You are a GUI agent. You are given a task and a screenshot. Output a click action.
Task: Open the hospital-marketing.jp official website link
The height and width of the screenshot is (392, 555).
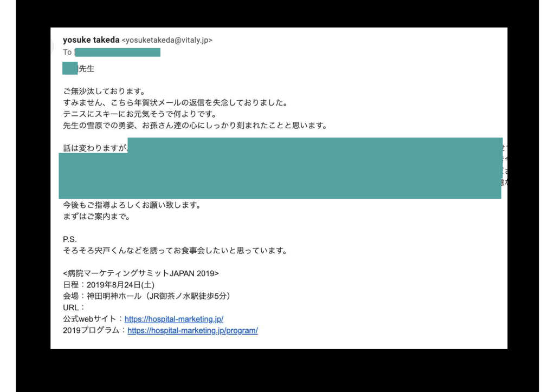173,319
